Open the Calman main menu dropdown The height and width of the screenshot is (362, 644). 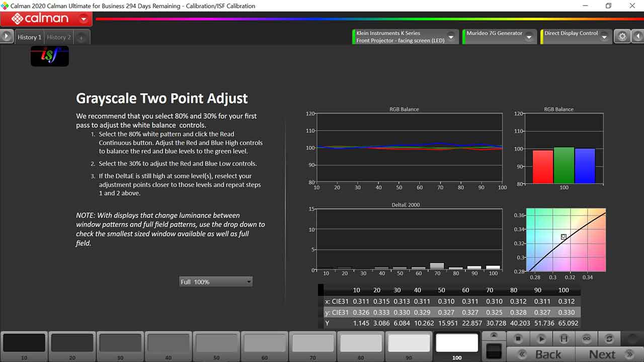[84, 19]
